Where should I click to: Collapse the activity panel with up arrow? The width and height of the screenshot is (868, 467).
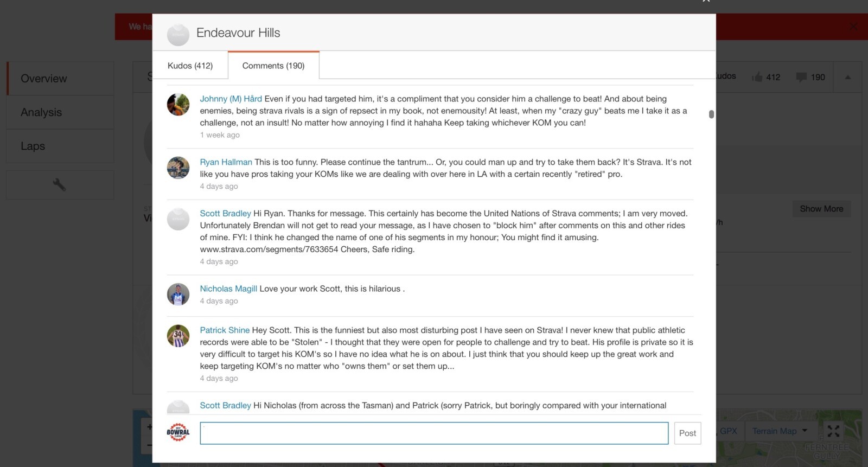click(x=848, y=77)
